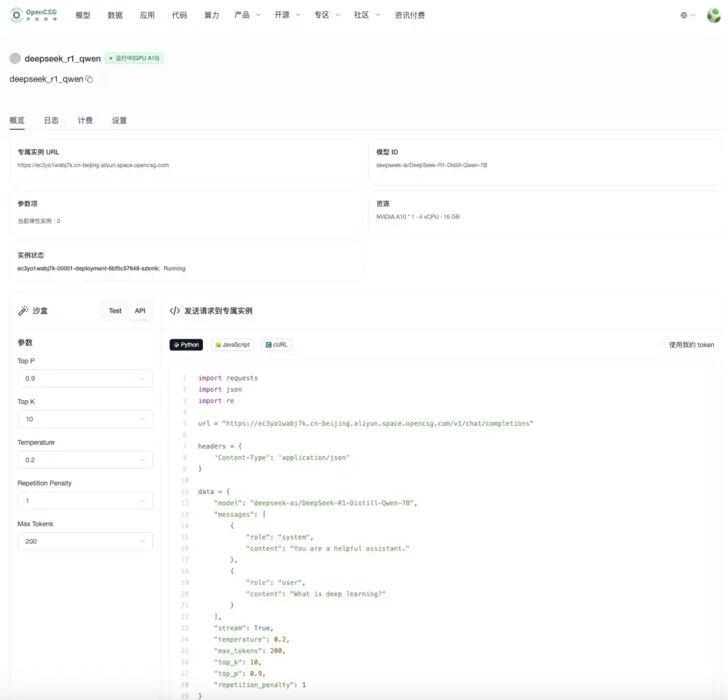Open the Repetition Penalty dropdown
The image size is (728, 700).
[x=85, y=501]
